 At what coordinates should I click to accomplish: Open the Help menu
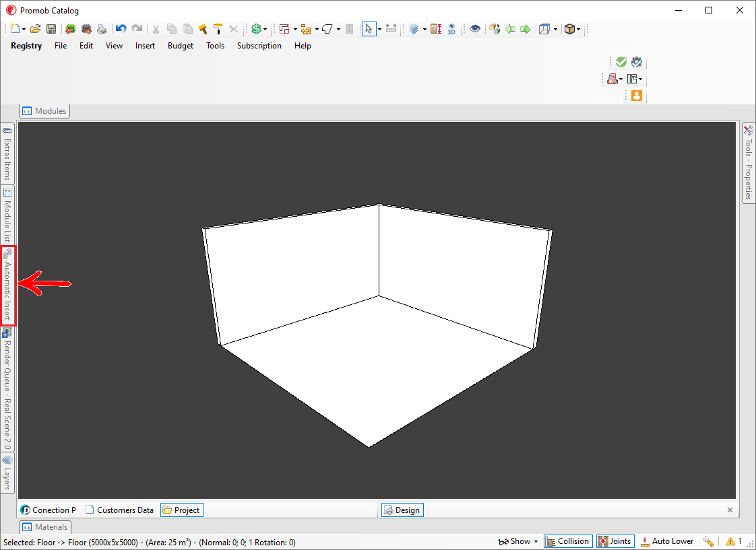pyautogui.click(x=303, y=46)
